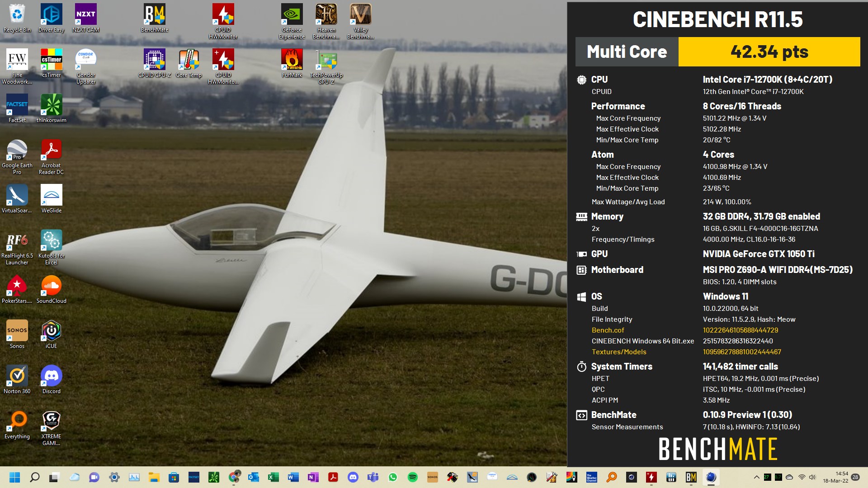Open the Windows Start menu
This screenshot has height=488, width=868.
14,477
